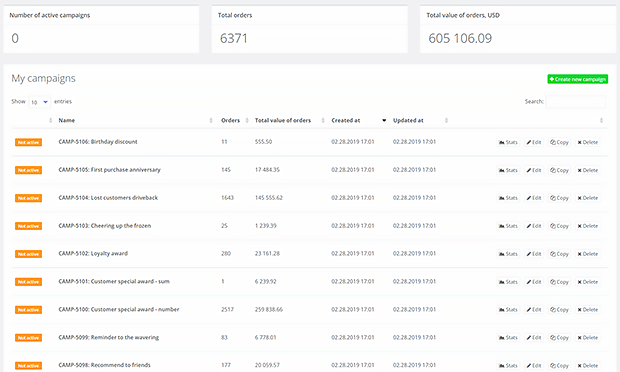
Task: Click total value 259 838.66 cell
Action: point(269,310)
